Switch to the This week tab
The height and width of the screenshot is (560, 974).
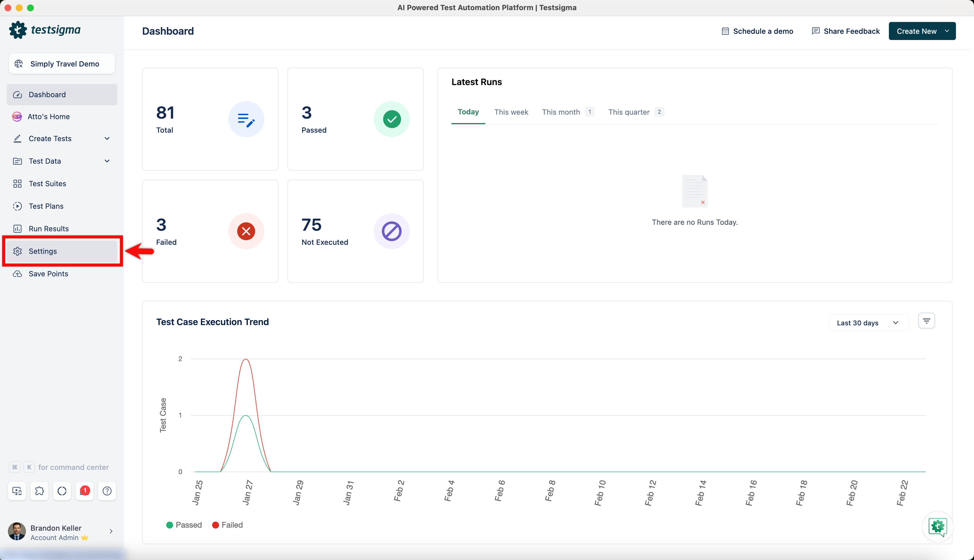point(511,112)
